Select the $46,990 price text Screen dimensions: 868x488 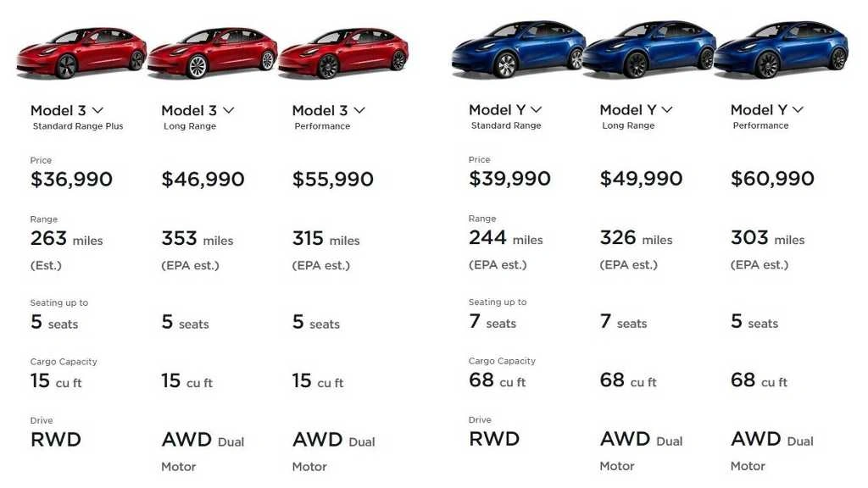(203, 180)
